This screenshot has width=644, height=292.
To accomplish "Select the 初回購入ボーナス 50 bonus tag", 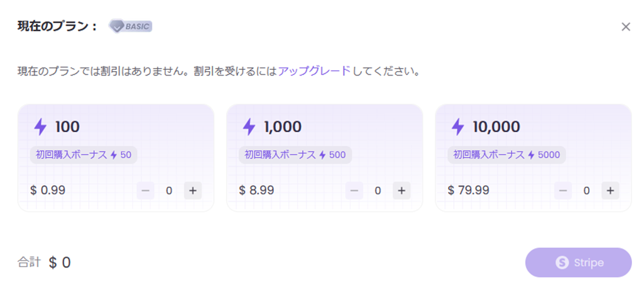I will tap(84, 155).
